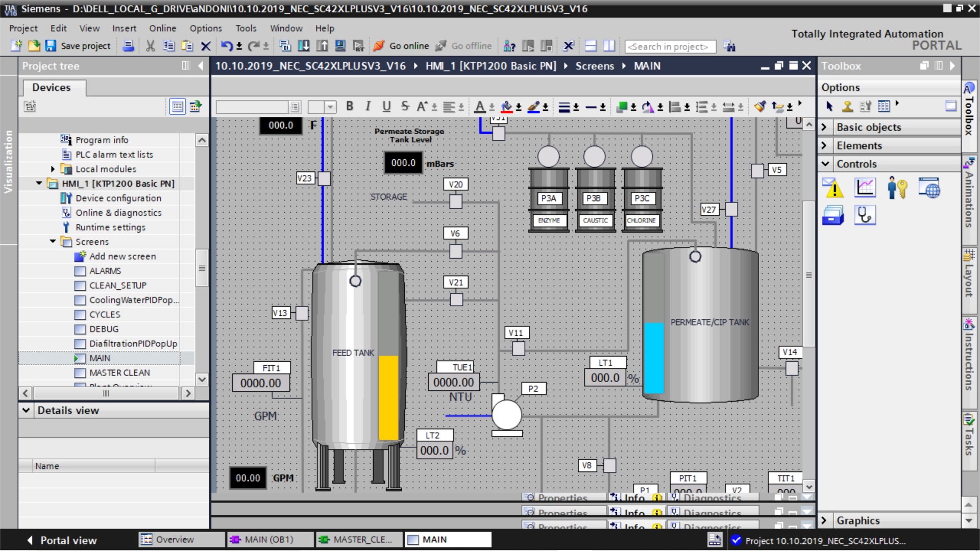Select the System diagnostics view control

[865, 215]
